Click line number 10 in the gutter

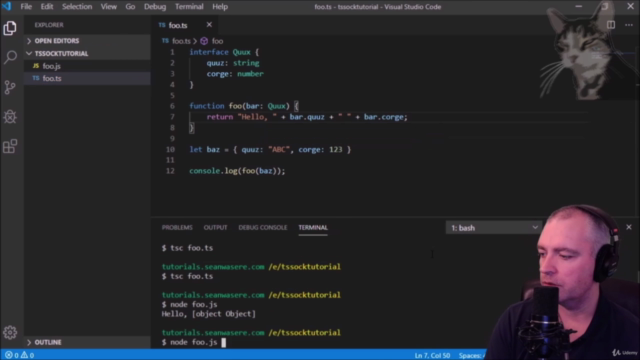(x=171, y=149)
